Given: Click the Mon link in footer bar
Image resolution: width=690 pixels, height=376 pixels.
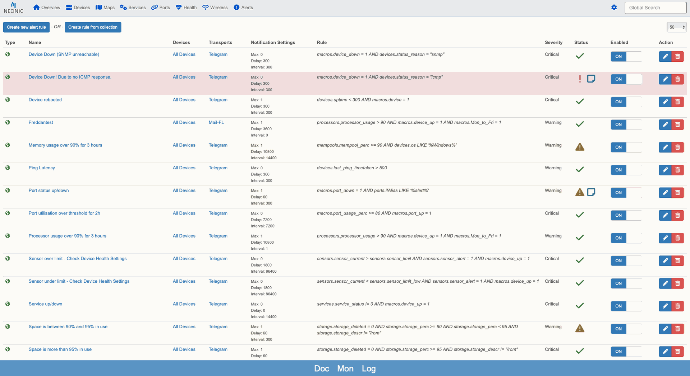Looking at the screenshot, I should pos(345,369).
